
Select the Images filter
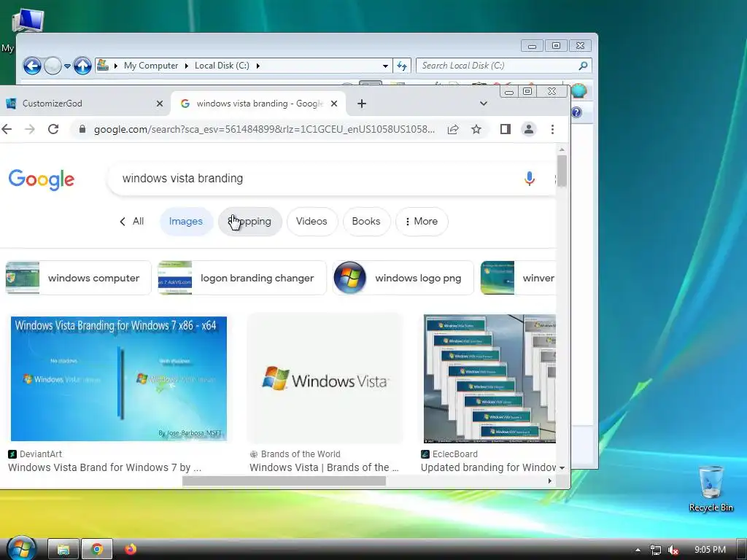pyautogui.click(x=186, y=222)
